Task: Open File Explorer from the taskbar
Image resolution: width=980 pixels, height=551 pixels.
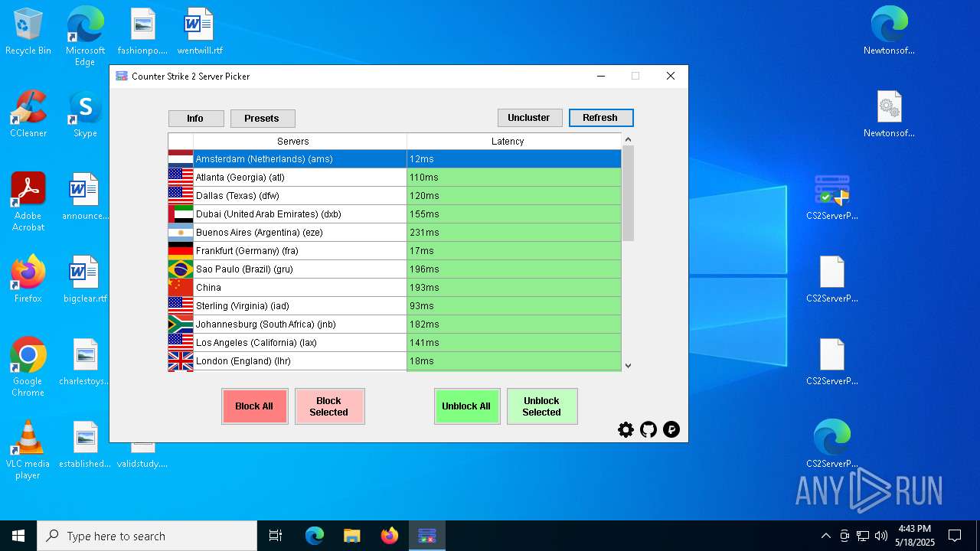Action: (351, 536)
